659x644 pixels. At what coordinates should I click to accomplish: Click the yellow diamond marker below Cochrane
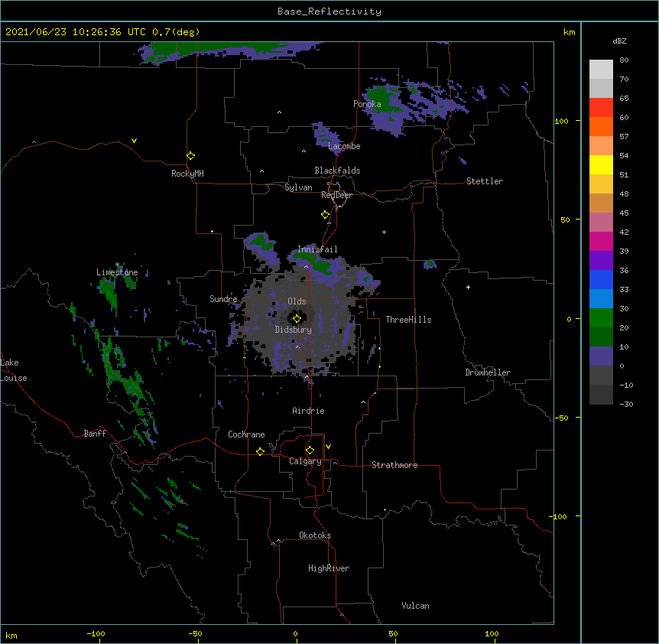coord(260,451)
